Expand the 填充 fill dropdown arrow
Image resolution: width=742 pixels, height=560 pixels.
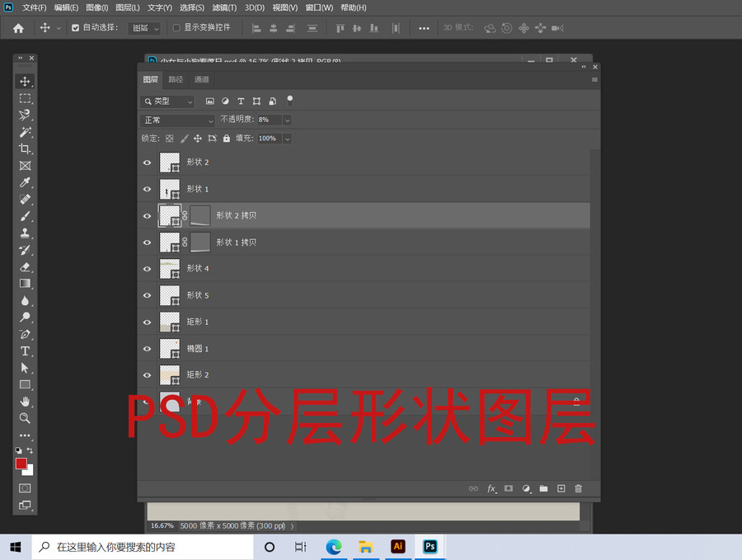287,139
